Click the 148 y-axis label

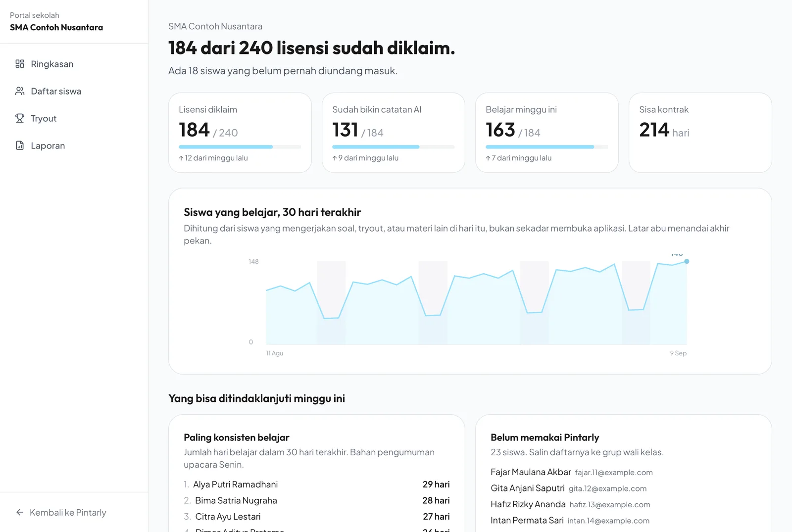(x=253, y=262)
